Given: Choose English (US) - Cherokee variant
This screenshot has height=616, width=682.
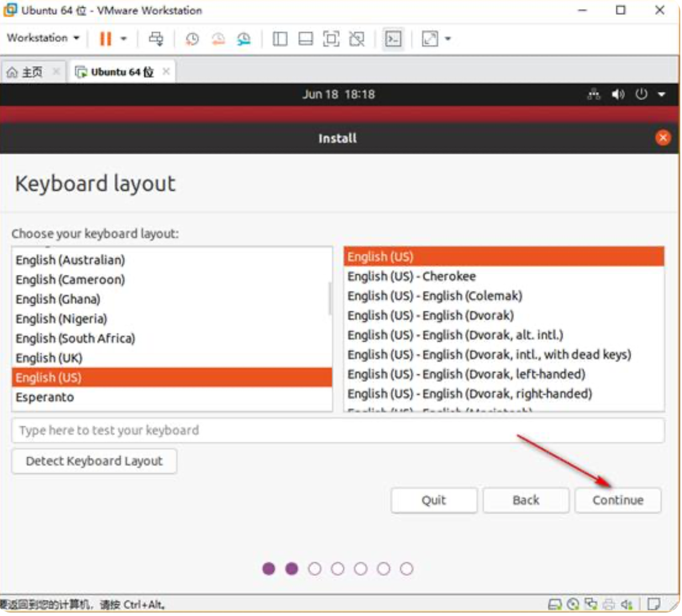Looking at the screenshot, I should (504, 276).
